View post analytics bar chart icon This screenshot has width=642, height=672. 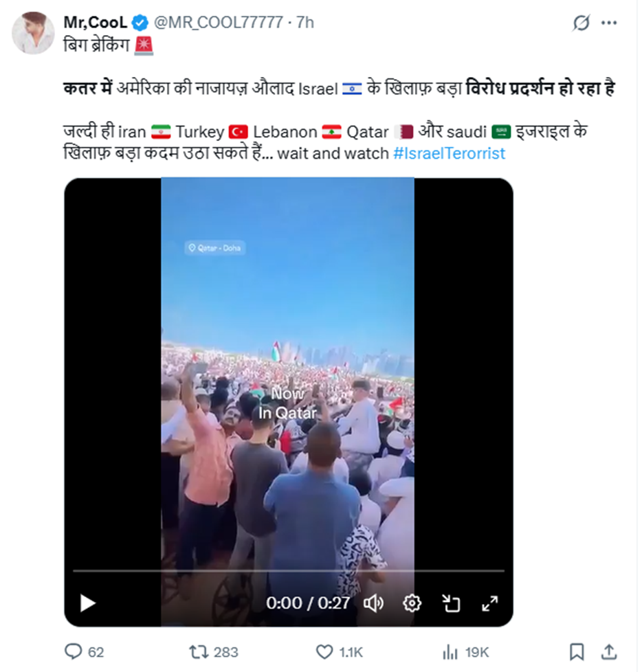(x=450, y=652)
